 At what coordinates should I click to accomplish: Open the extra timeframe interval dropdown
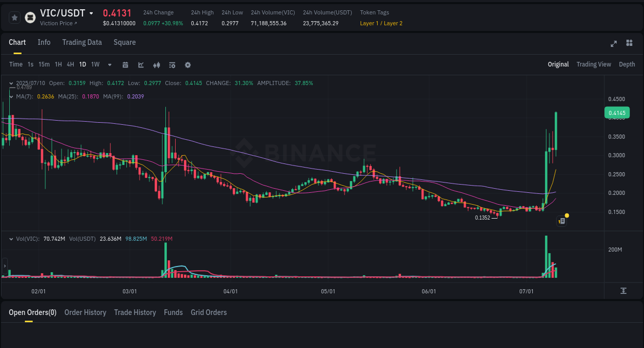point(109,64)
